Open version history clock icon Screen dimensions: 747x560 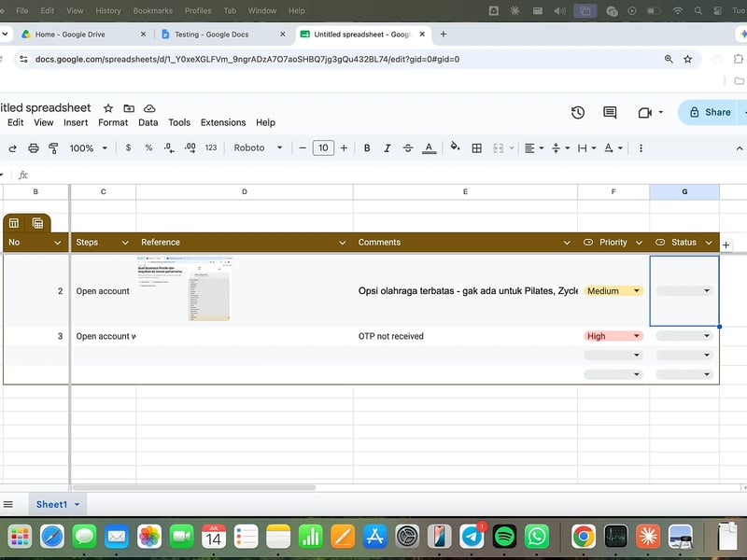point(578,112)
